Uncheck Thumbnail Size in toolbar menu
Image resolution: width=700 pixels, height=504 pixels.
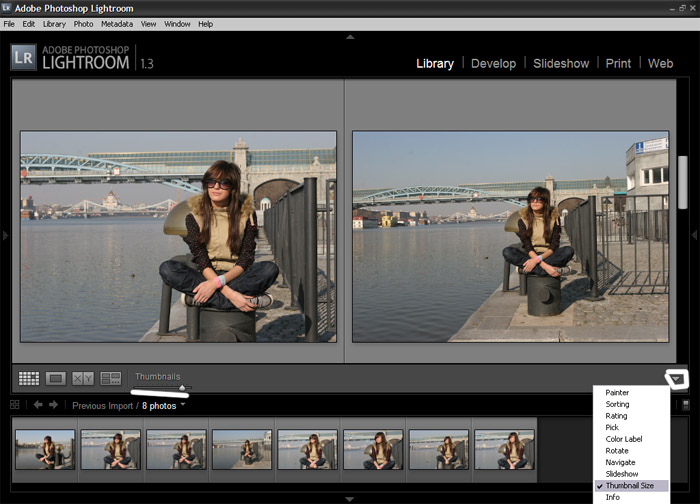[630, 485]
